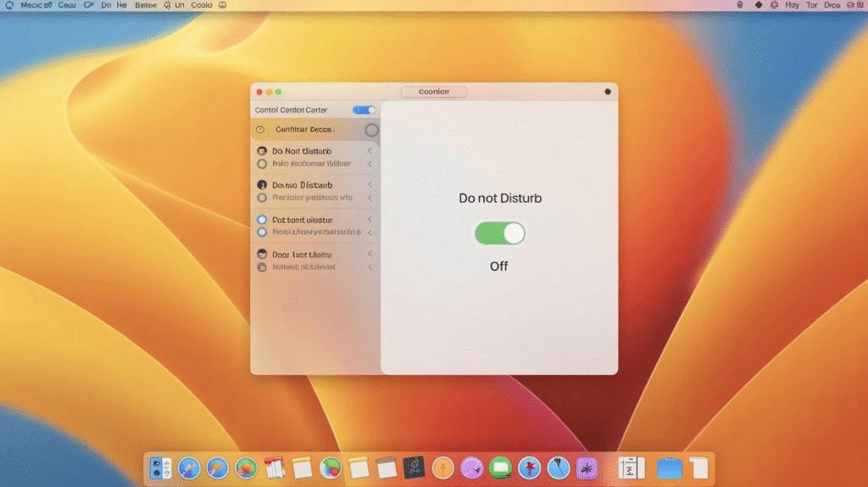Expand the second Disturb row chevron

point(370,185)
